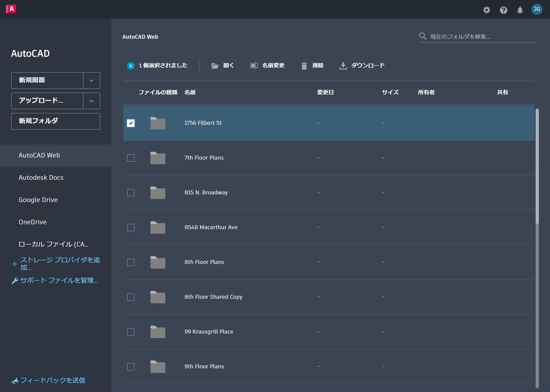This screenshot has height=392, width=550.
Task: Click the 新規フォルダ button
Action: (55, 121)
